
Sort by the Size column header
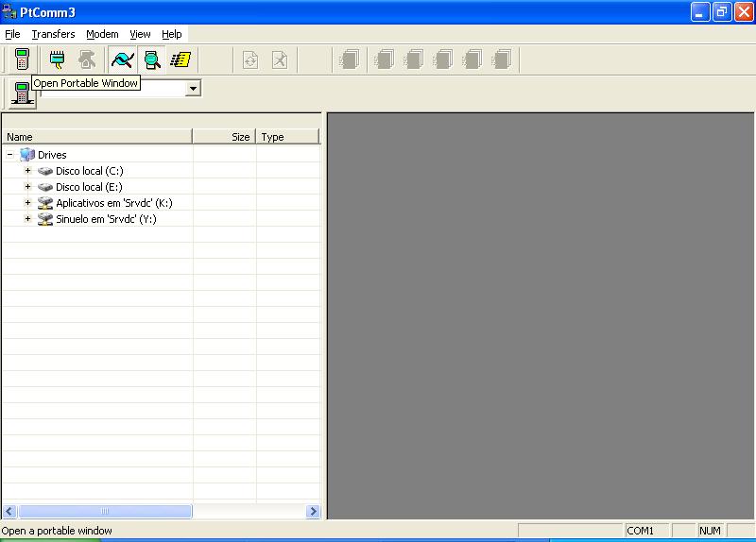(224, 137)
